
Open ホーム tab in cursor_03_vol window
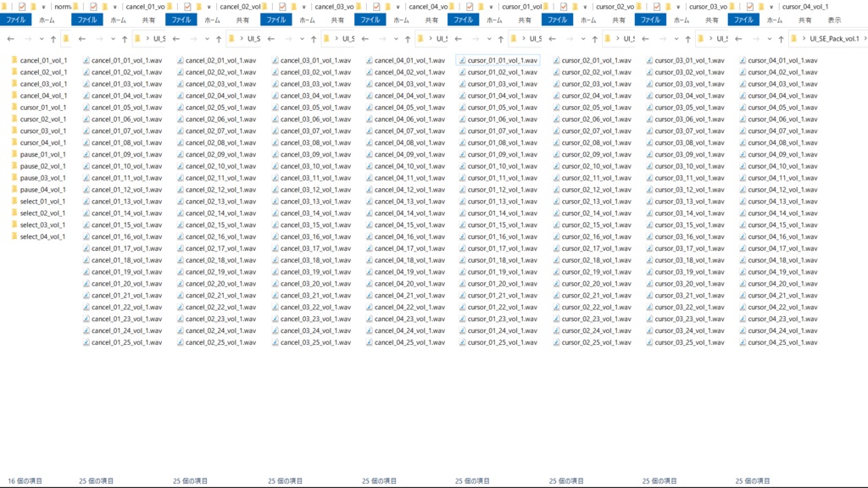pyautogui.click(x=682, y=20)
